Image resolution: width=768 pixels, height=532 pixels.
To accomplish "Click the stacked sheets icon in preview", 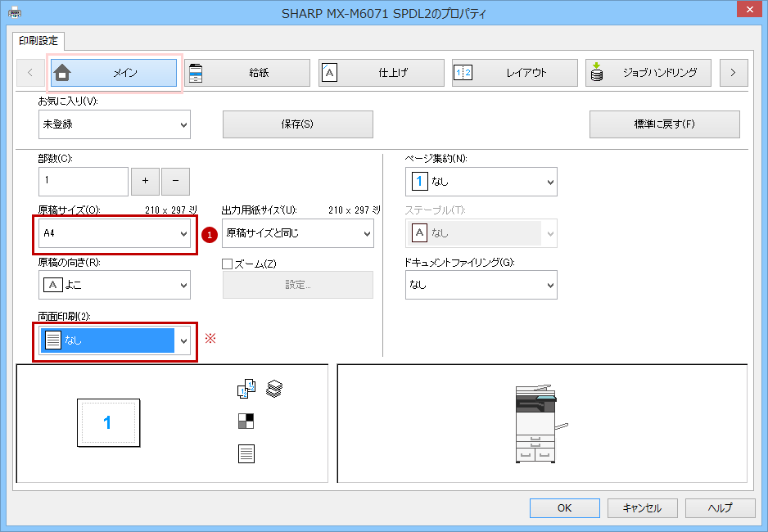I will [274, 389].
